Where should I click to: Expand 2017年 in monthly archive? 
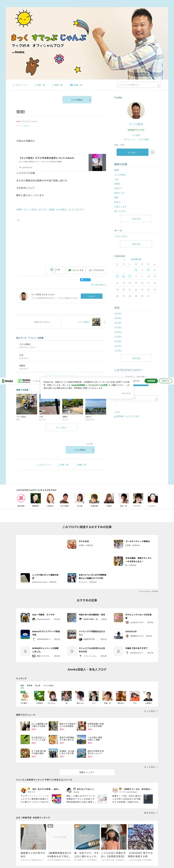pyautogui.click(x=118, y=346)
